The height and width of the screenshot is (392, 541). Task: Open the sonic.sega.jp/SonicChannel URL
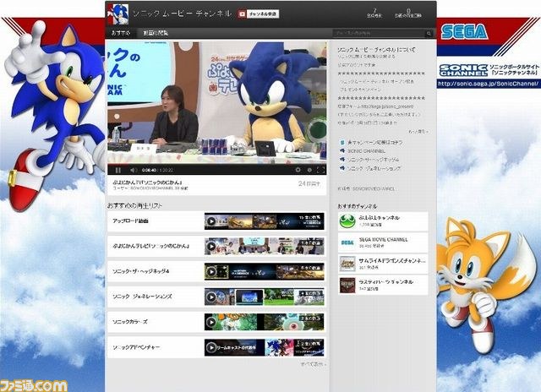point(489,84)
